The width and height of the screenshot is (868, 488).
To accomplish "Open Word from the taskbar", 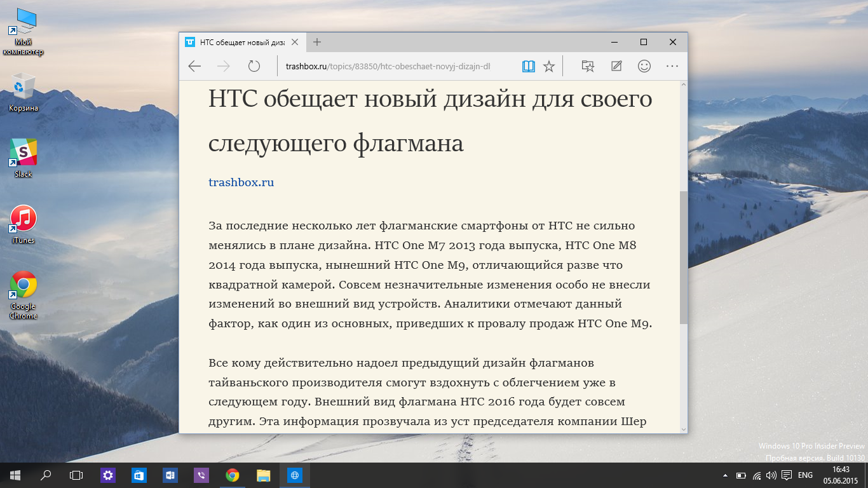I will (x=170, y=475).
